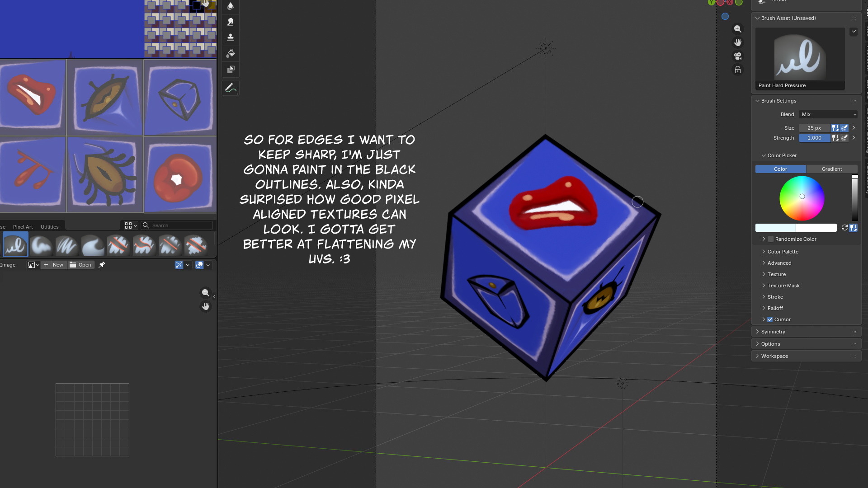The image size is (868, 488).
Task: Click the image editor pan hand icon
Action: (x=206, y=306)
